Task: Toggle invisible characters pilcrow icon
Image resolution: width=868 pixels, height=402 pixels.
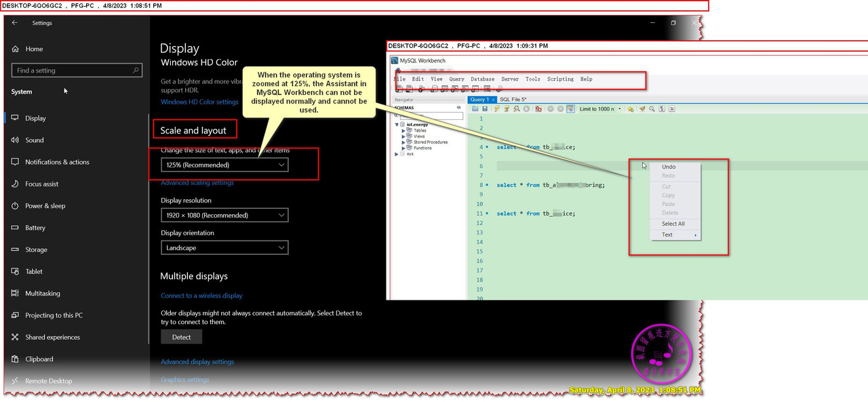Action: point(662,108)
